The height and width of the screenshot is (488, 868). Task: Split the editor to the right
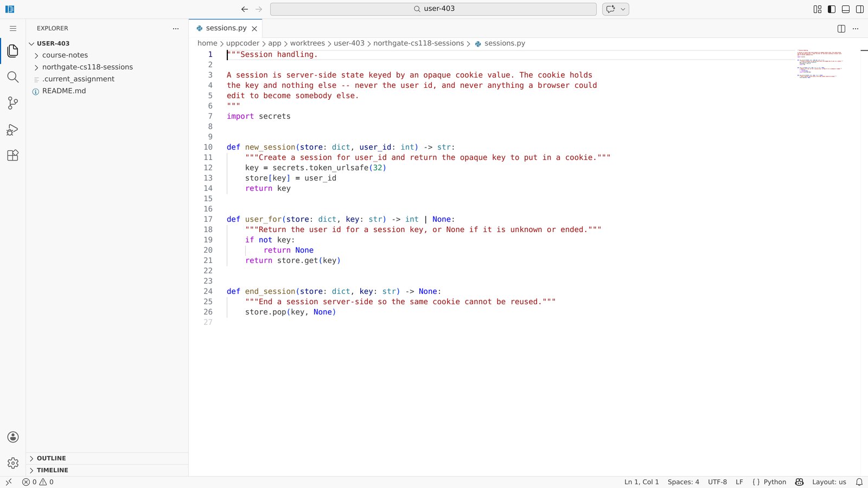[841, 29]
